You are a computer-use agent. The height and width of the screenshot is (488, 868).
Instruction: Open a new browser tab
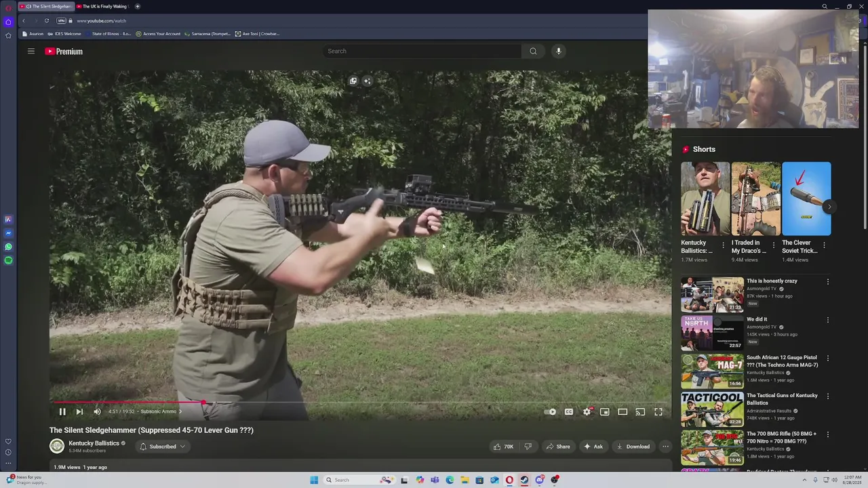(x=138, y=6)
